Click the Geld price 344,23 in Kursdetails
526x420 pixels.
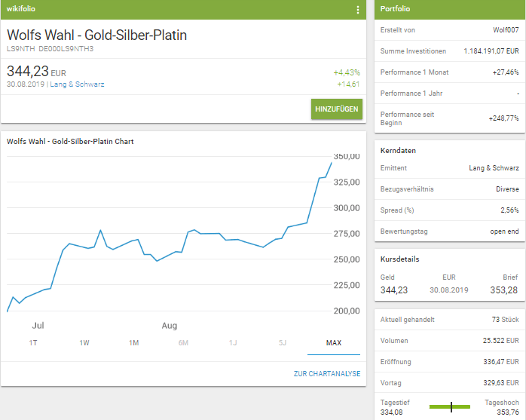pos(394,290)
